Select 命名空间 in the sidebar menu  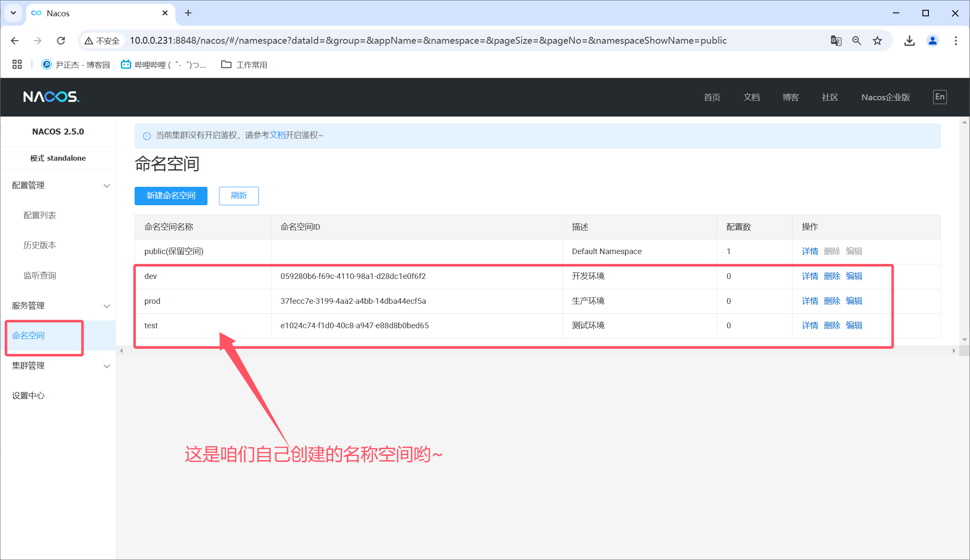[28, 335]
